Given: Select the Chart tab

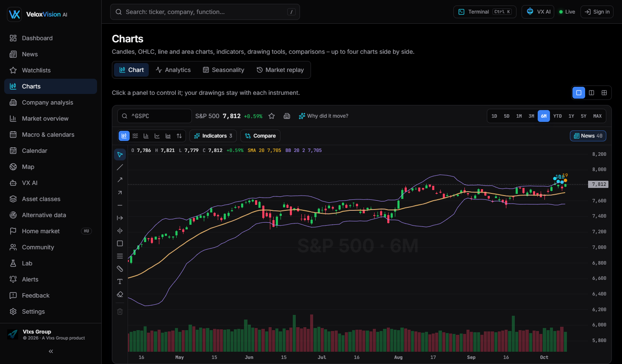Looking at the screenshot, I should (131, 70).
